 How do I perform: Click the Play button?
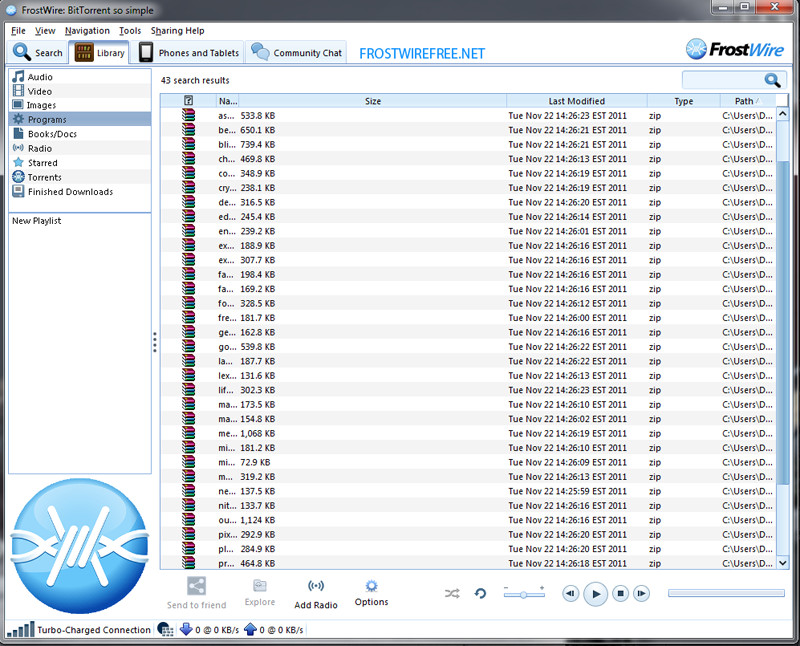click(595, 594)
